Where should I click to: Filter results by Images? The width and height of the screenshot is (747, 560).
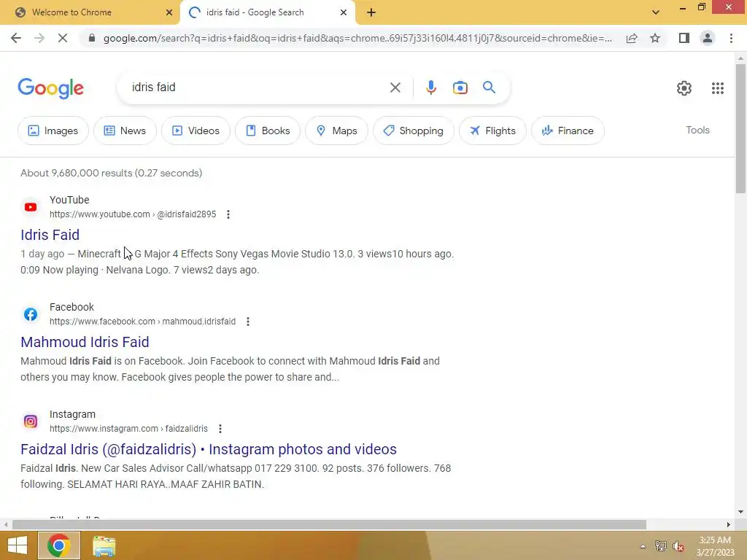click(x=53, y=131)
